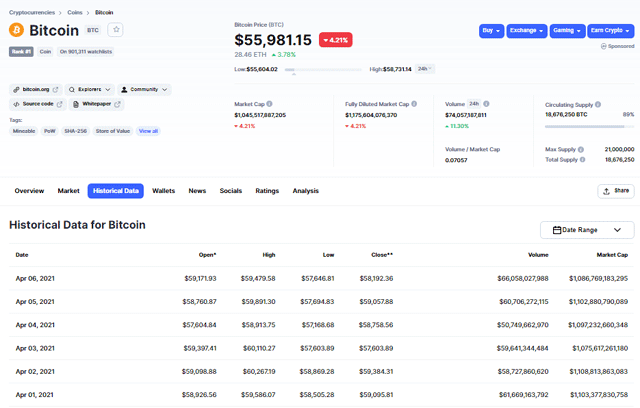The image size is (640, 408).
Task: Click the circulating supply progress bar
Action: point(589,126)
